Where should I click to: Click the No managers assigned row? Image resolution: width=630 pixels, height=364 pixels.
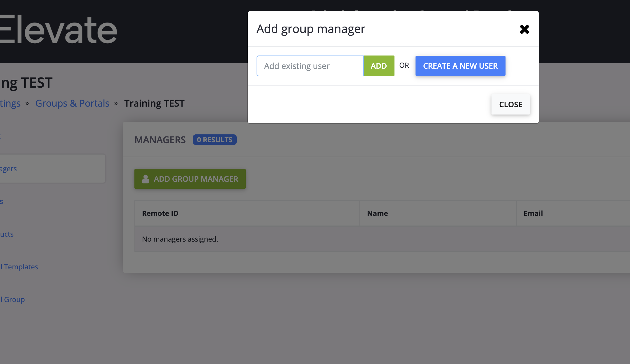click(180, 239)
